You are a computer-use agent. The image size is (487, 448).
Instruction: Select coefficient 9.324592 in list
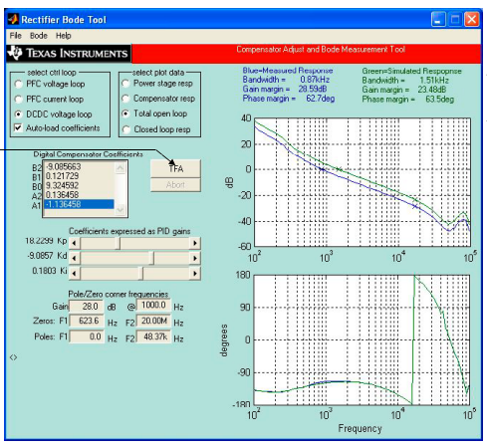pos(79,185)
